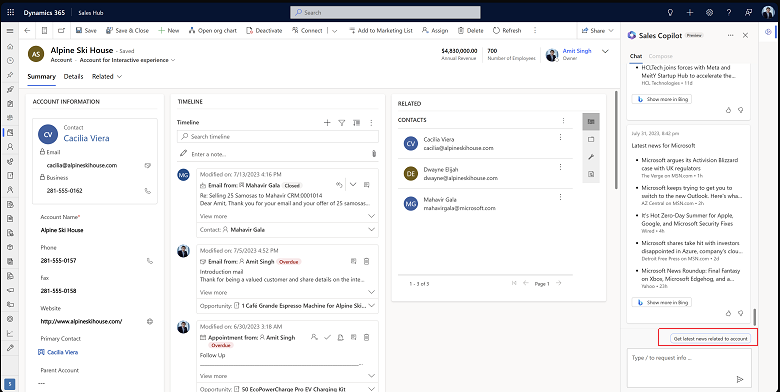Open the Cacilia Viera primary contact link
Image resolution: width=780 pixels, height=392 pixels.
63,352
